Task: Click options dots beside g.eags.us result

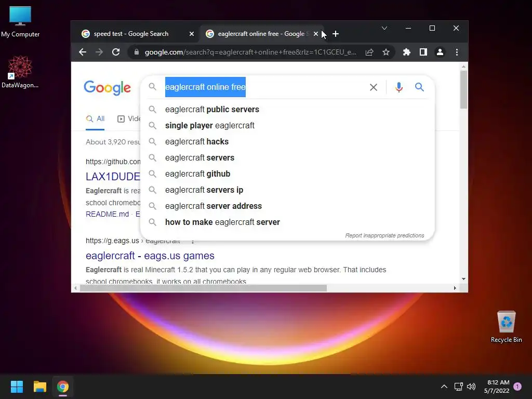Action: 193,241
